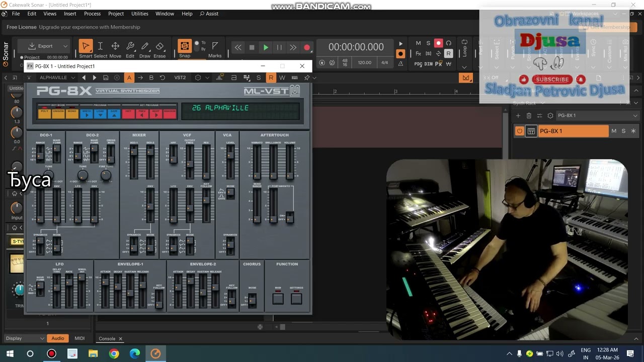
Task: Open the Edit menu
Action: (32, 14)
